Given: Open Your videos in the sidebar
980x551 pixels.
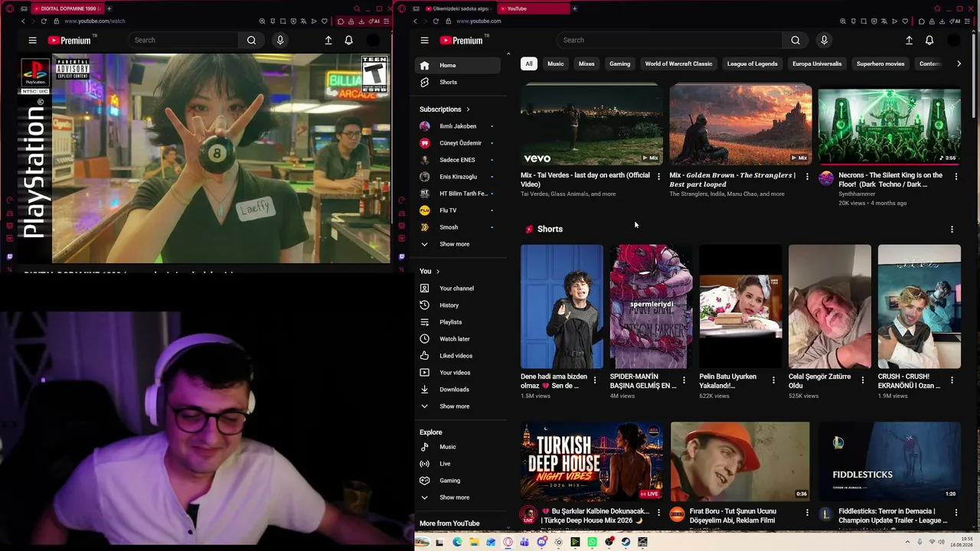Looking at the screenshot, I should pos(458,373).
